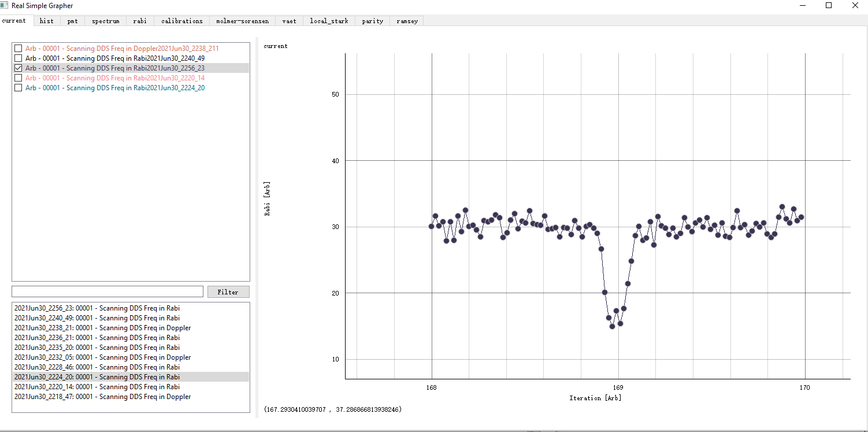Image resolution: width=868 pixels, height=432 pixels.
Task: Open the pmt tab
Action: click(72, 21)
